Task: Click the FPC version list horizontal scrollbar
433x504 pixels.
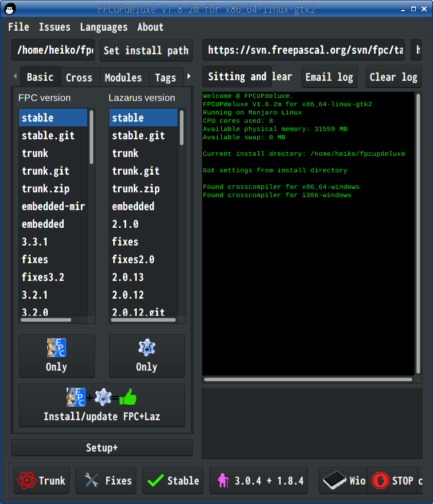Action: 46,320
